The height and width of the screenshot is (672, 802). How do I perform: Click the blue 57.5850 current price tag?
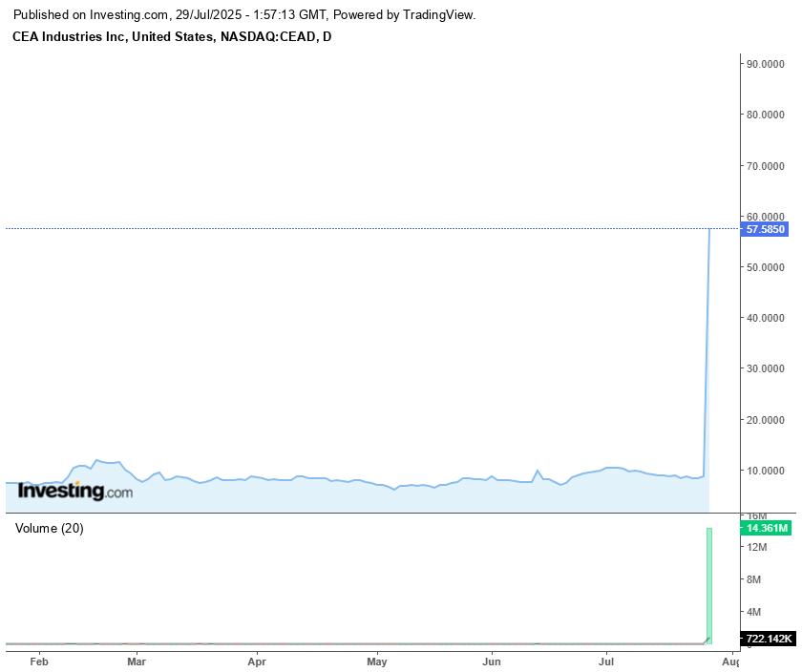point(765,230)
